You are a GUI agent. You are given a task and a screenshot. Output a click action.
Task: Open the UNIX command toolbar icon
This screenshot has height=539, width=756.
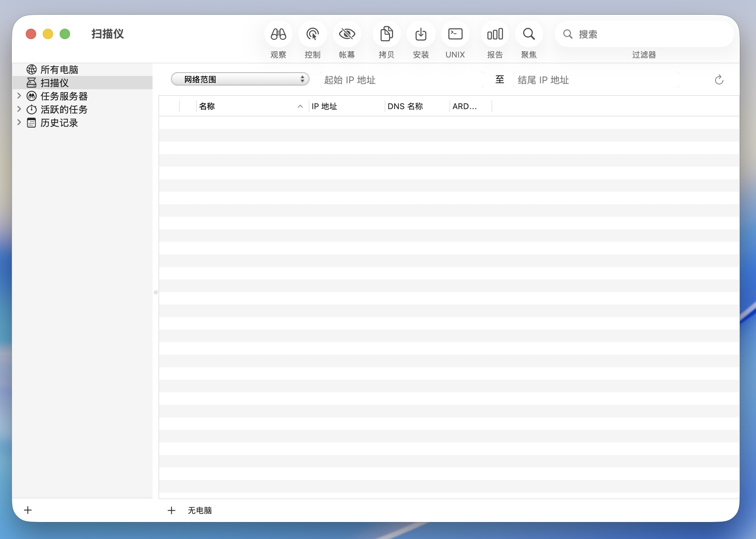click(x=455, y=34)
